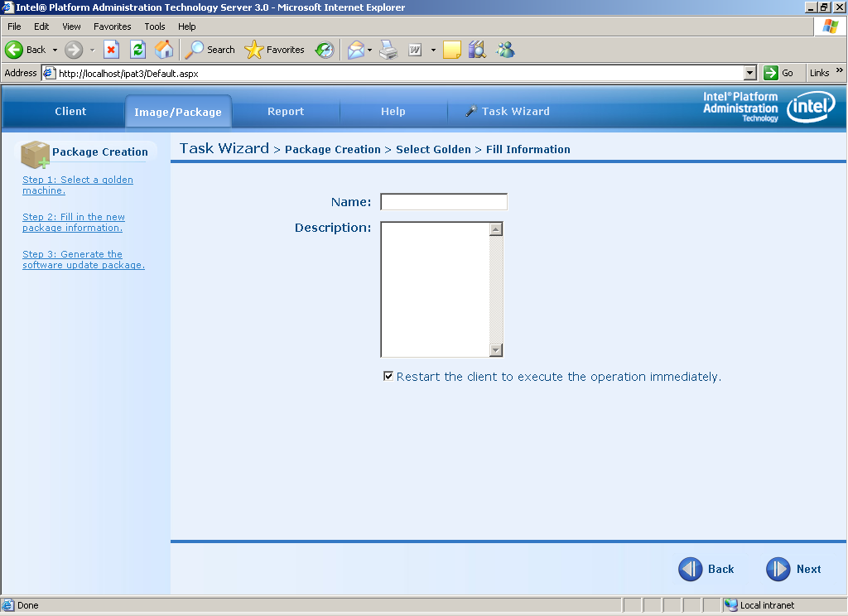This screenshot has height=616, width=848.
Task: Click the Package Creation box icon
Action: [35, 154]
